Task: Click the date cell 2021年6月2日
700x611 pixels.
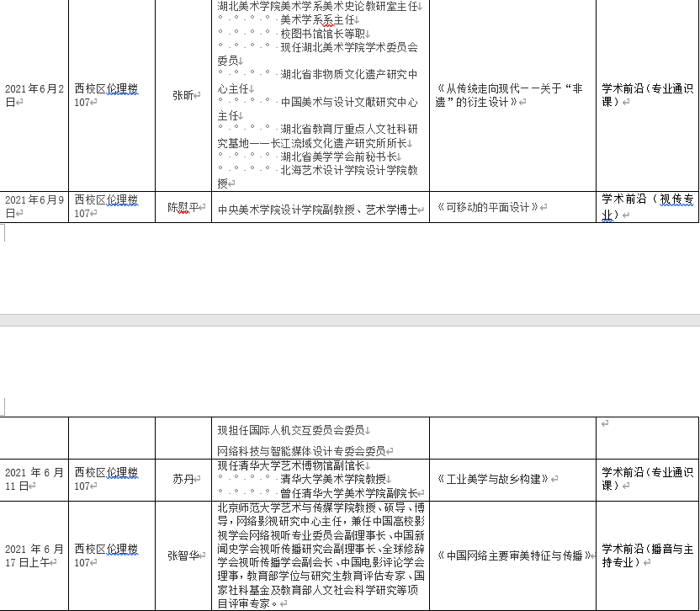Action: 34,95
